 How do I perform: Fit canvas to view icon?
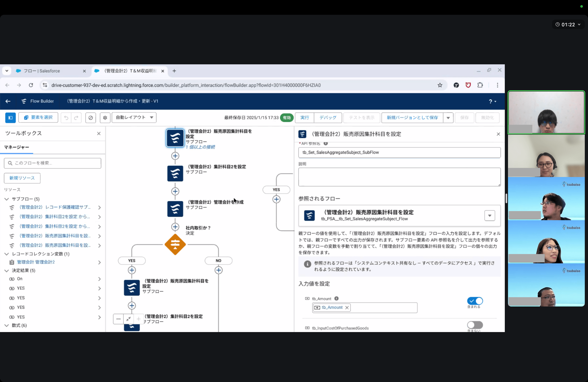(128, 319)
